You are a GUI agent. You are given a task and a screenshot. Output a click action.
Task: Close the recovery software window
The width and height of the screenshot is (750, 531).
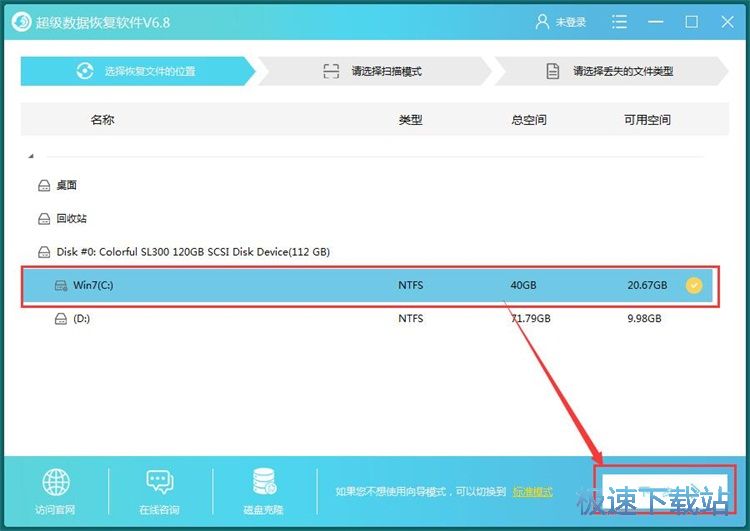pos(728,22)
